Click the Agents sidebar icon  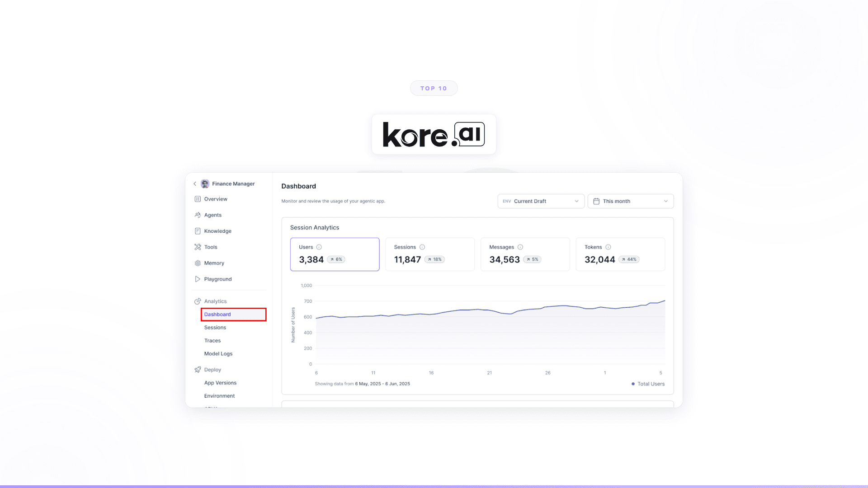point(198,215)
